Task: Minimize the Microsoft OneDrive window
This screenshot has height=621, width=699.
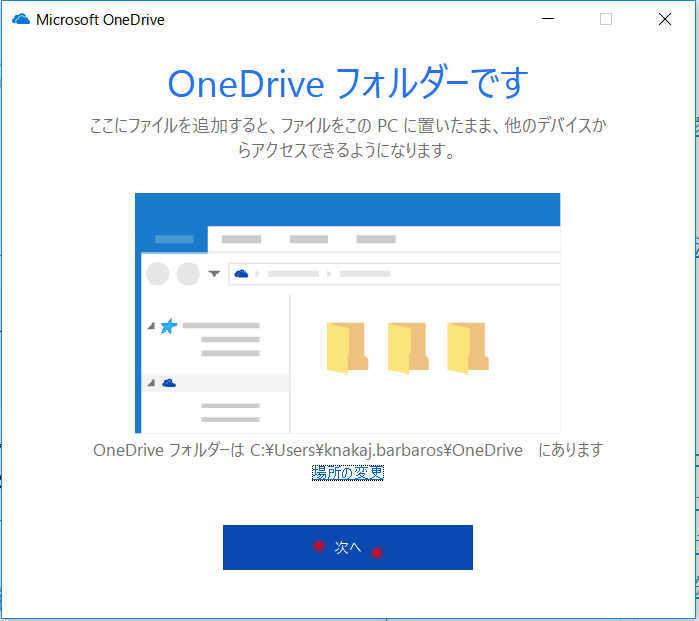Action: 548,19
